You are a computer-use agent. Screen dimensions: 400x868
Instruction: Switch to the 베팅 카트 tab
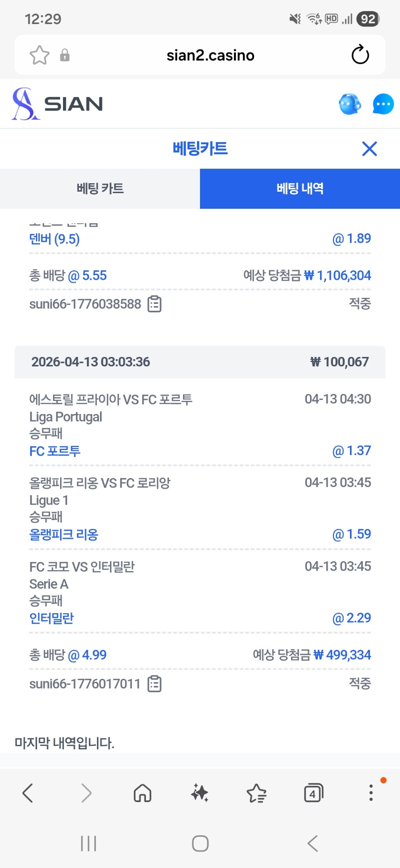100,189
